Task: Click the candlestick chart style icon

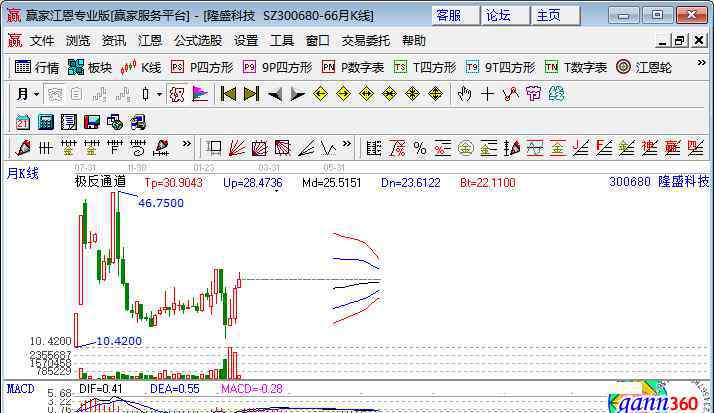Action: pyautogui.click(x=146, y=95)
